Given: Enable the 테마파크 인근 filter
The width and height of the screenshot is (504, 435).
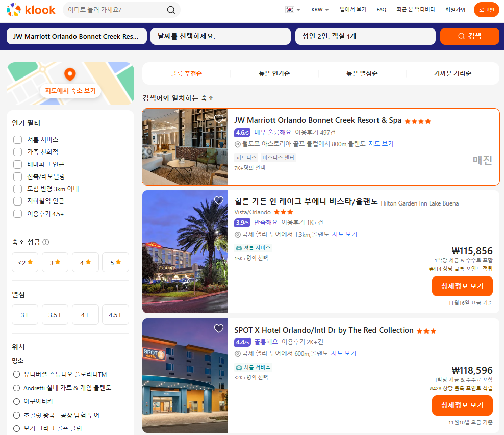Looking at the screenshot, I should [x=18, y=164].
